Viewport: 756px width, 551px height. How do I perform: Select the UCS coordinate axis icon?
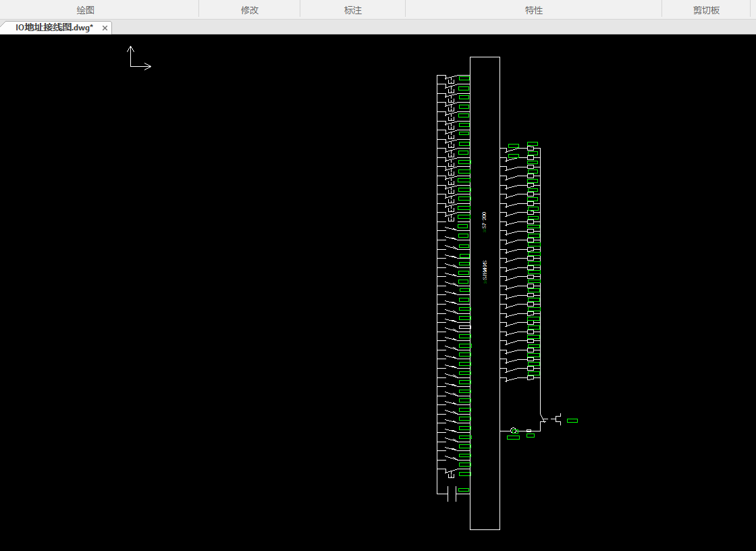point(139,58)
